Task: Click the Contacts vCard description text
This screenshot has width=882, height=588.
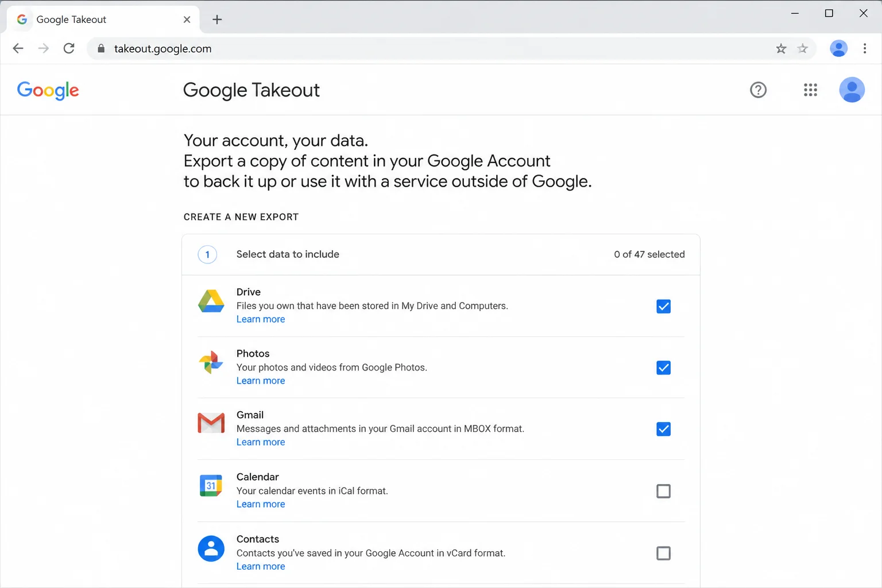Action: pos(371,553)
